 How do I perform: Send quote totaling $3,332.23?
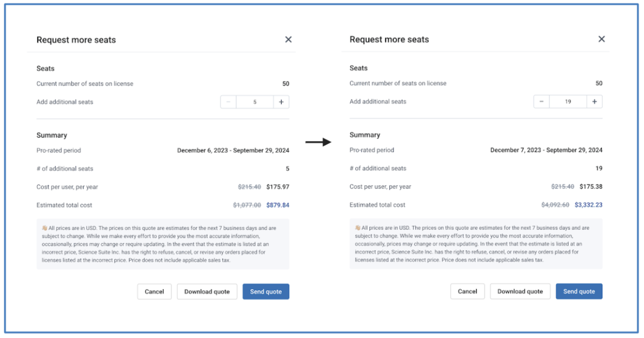[x=579, y=291]
